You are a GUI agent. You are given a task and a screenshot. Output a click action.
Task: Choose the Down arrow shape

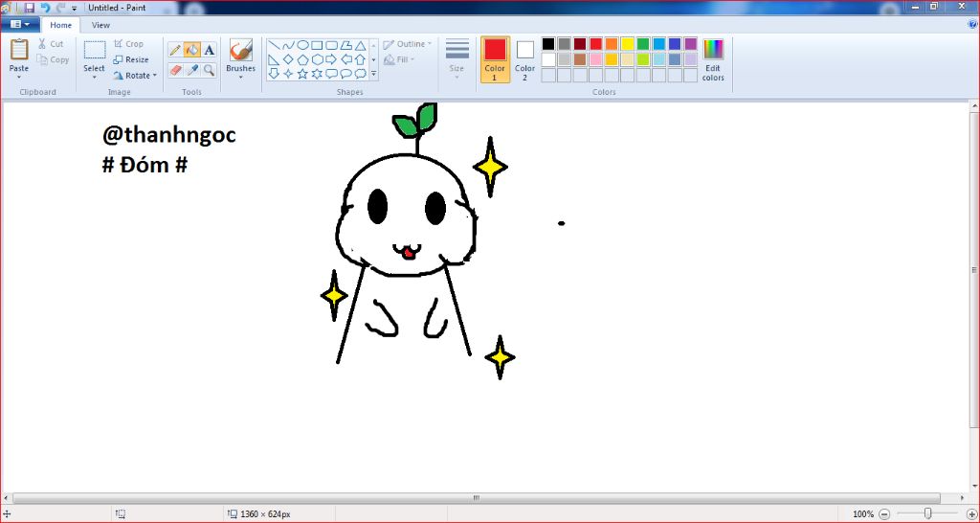[x=274, y=74]
